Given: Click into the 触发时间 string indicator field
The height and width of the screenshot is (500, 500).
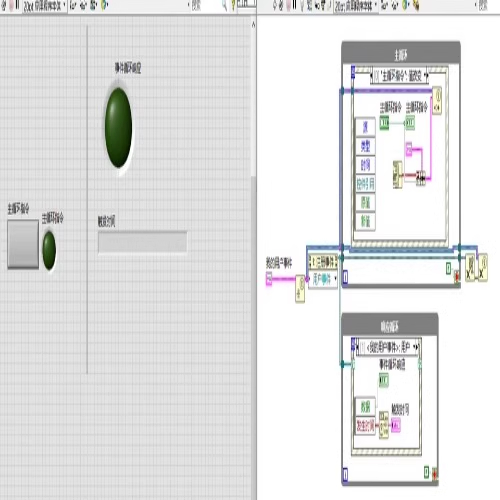Looking at the screenshot, I should click(142, 242).
